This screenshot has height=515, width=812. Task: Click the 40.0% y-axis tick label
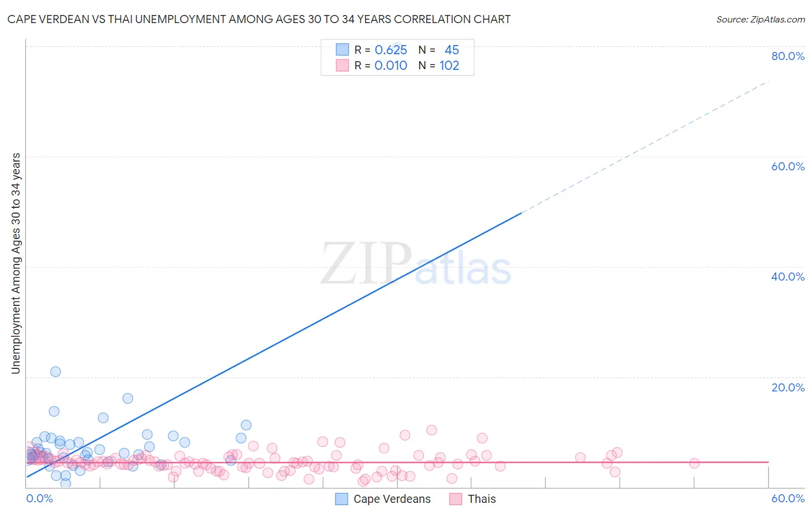pos(788,277)
